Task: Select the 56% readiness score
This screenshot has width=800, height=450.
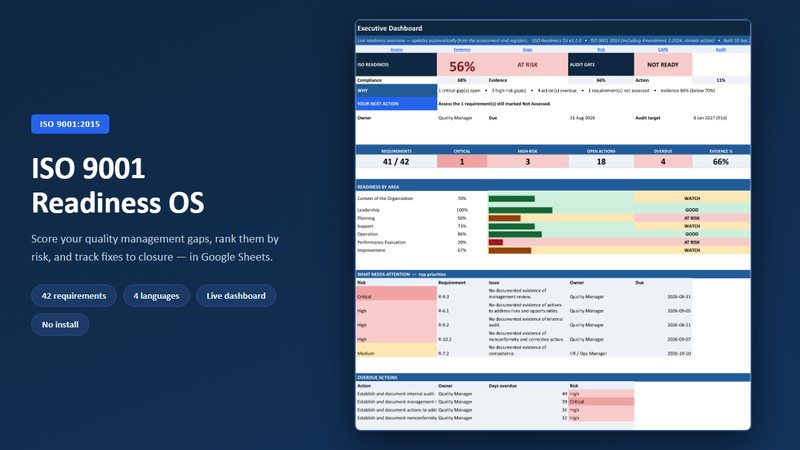Action: coord(462,66)
